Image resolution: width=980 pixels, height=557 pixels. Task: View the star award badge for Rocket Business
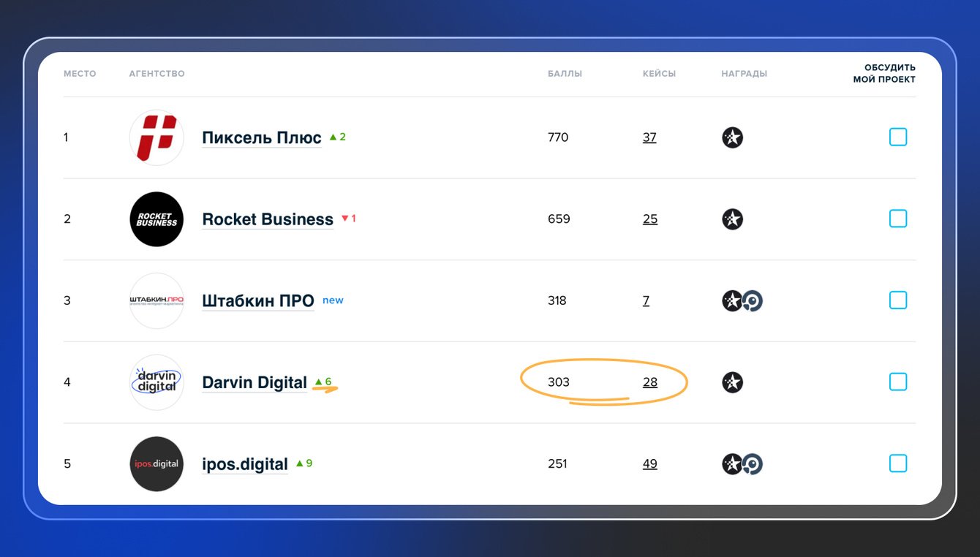click(x=732, y=219)
